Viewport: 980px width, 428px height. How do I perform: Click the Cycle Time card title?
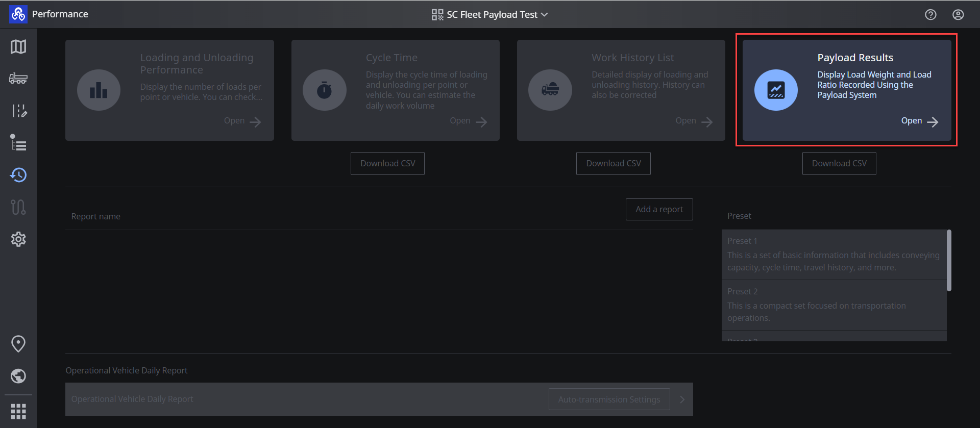(391, 58)
